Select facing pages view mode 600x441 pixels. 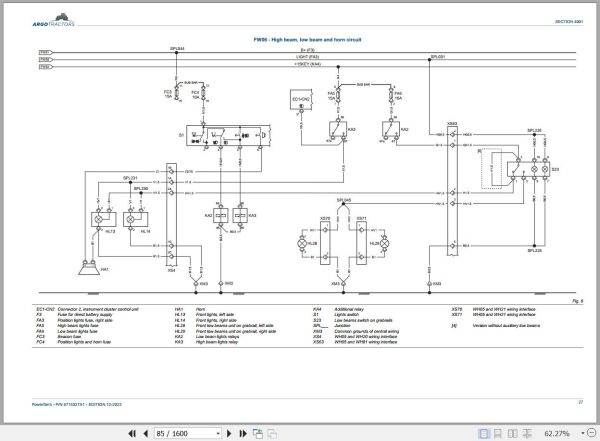[512, 433]
